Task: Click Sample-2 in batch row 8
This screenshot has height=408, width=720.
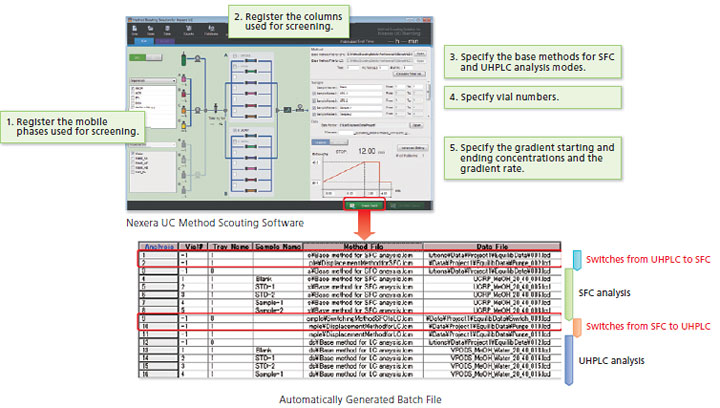Action: pos(269,310)
